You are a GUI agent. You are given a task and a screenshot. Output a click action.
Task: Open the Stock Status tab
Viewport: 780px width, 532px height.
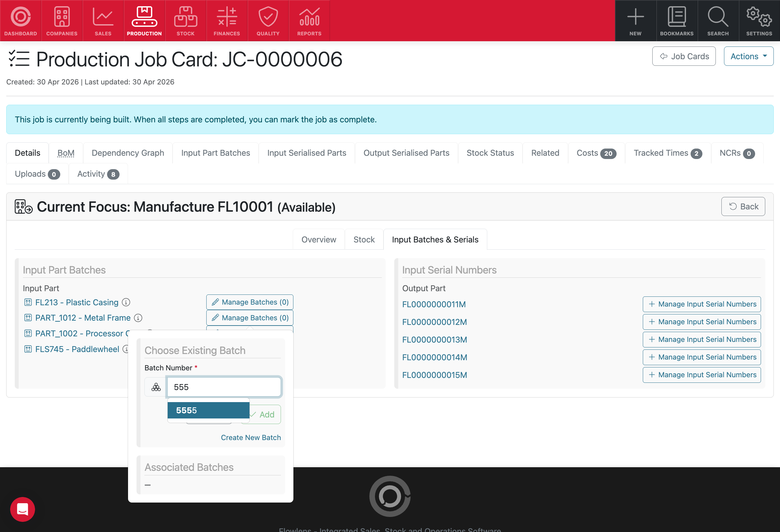point(490,153)
